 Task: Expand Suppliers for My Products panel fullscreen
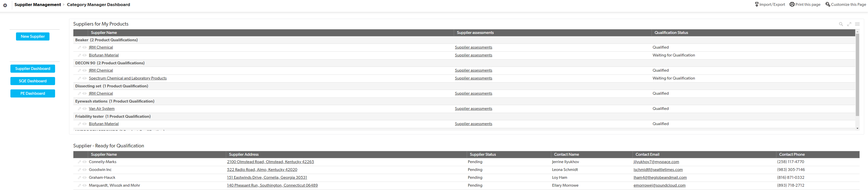(x=849, y=24)
